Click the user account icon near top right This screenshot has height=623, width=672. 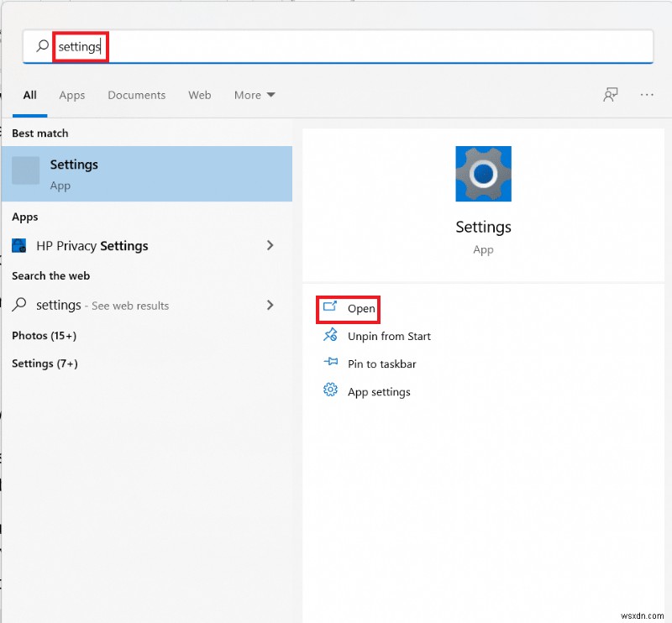coord(611,95)
